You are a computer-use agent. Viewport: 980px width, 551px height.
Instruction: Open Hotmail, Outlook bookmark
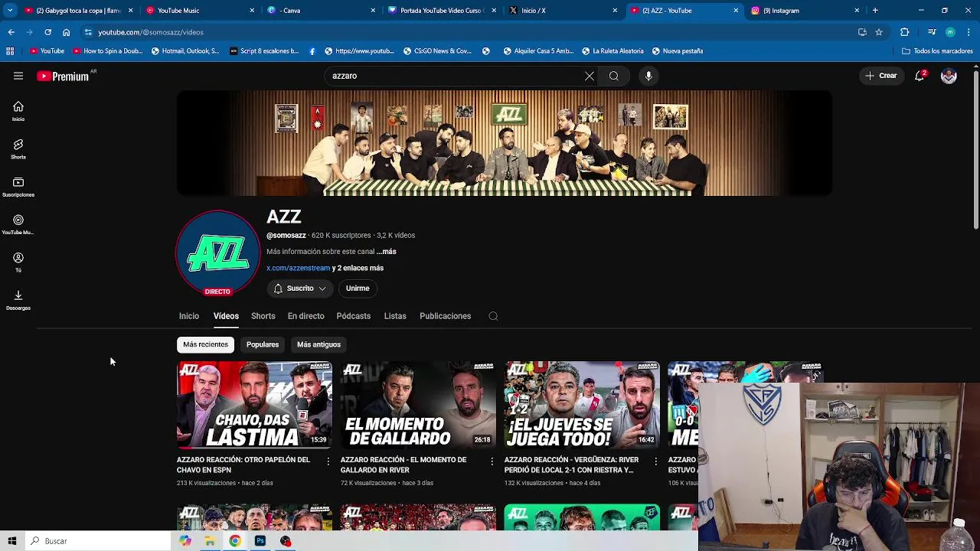pyautogui.click(x=185, y=51)
